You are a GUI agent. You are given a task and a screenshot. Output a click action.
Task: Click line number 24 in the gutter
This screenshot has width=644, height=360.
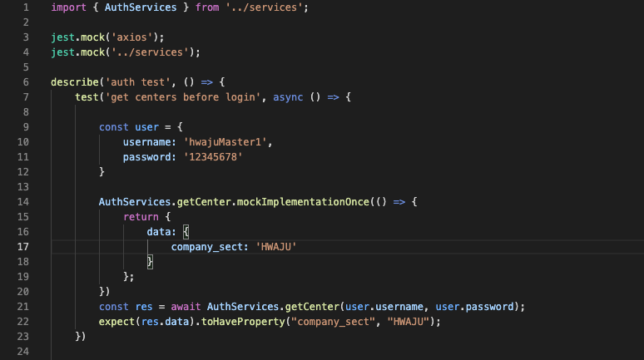23,352
